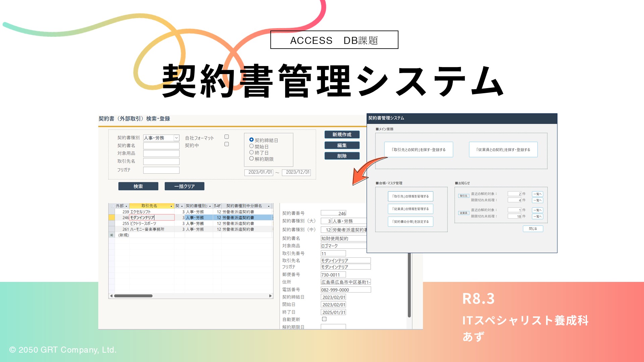Image resolution: width=644 pixels, height=362 pixels.
Task: Check the 契約中 checkbox
Action: (x=227, y=144)
